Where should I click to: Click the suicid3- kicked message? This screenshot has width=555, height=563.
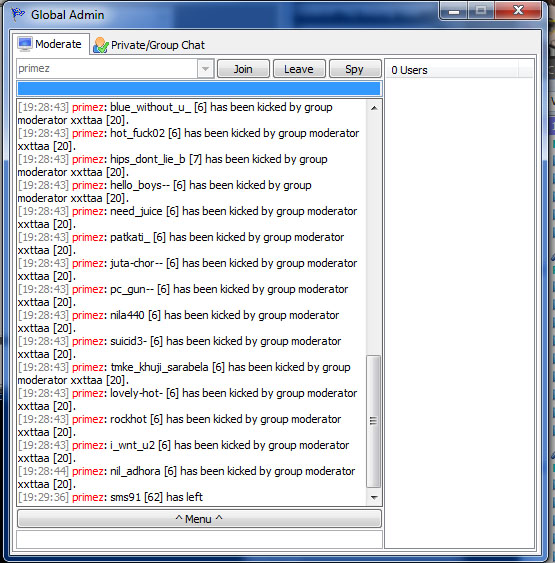(179, 348)
